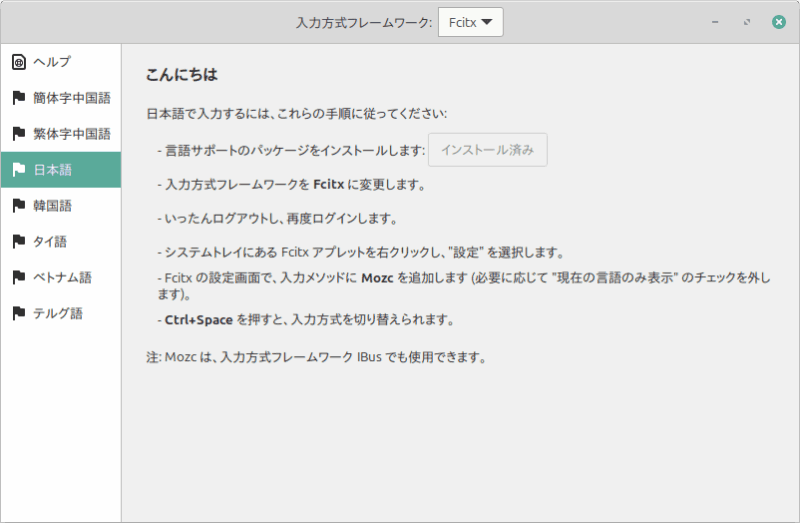Click the こんにちは heading
This screenshot has height=523, width=800.
(x=181, y=75)
